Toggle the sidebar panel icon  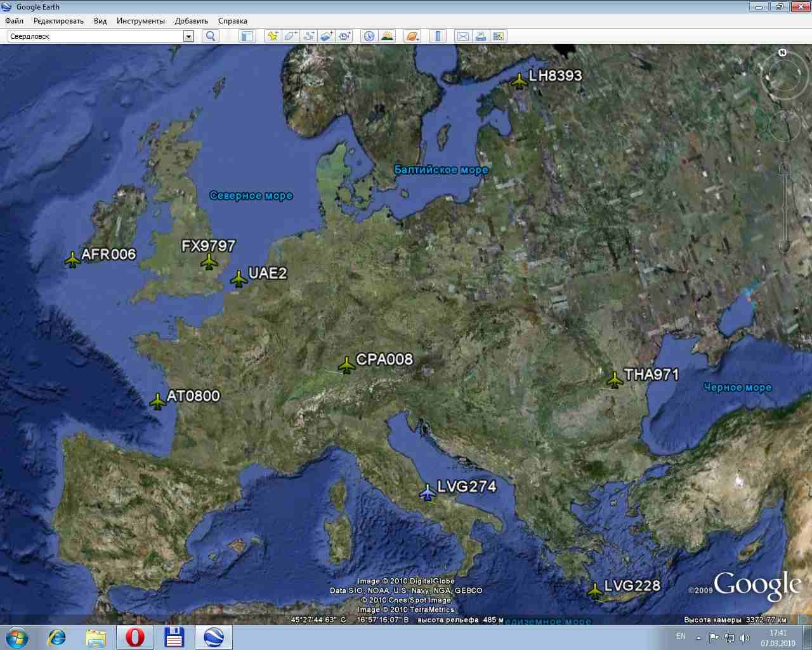(x=247, y=36)
